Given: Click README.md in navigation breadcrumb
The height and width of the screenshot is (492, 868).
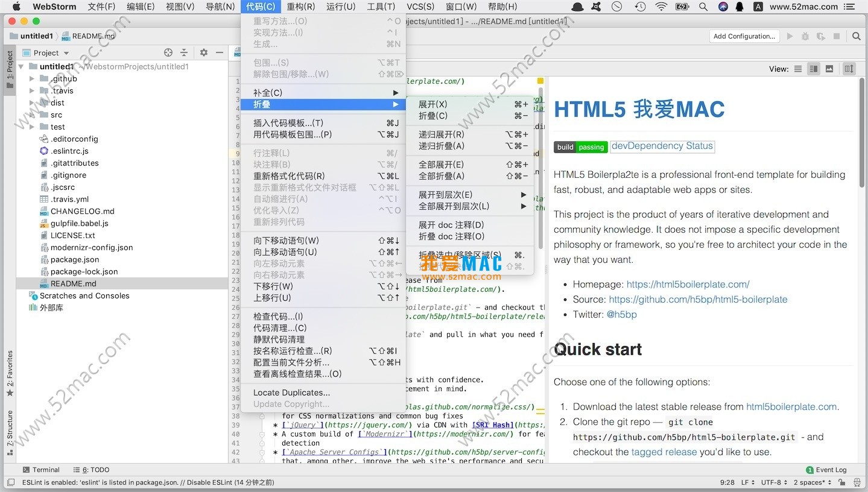Looking at the screenshot, I should tap(88, 36).
